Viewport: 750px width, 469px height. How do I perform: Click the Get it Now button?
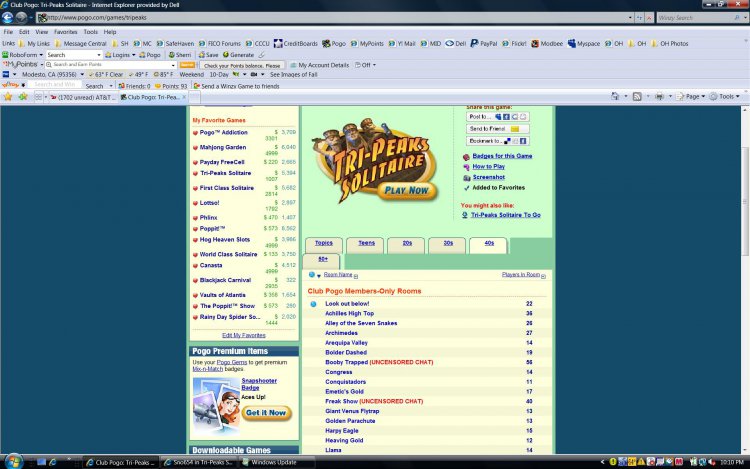click(x=266, y=413)
